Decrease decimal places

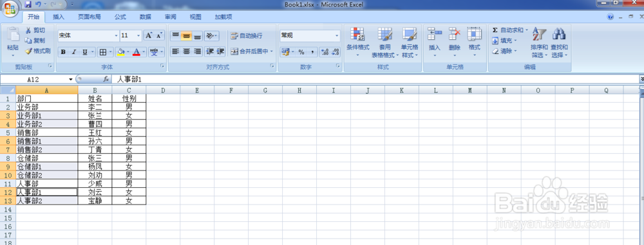click(x=335, y=52)
